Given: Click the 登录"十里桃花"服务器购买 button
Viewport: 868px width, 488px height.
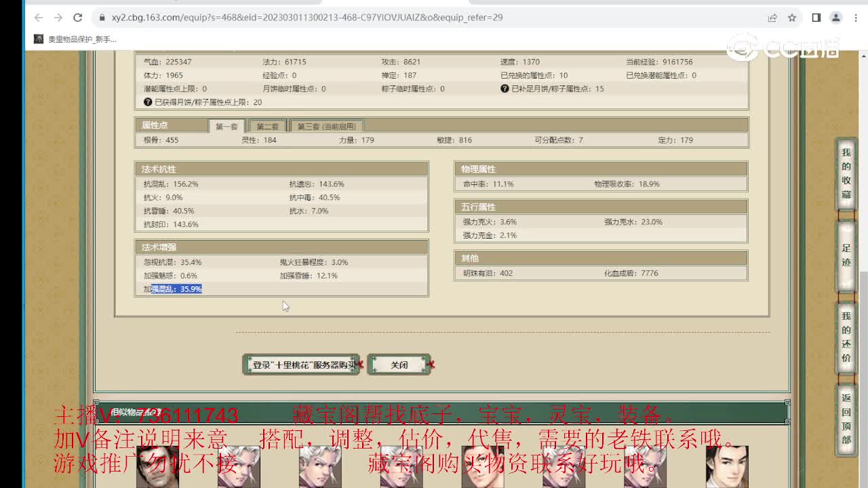Looking at the screenshot, I should click(301, 364).
